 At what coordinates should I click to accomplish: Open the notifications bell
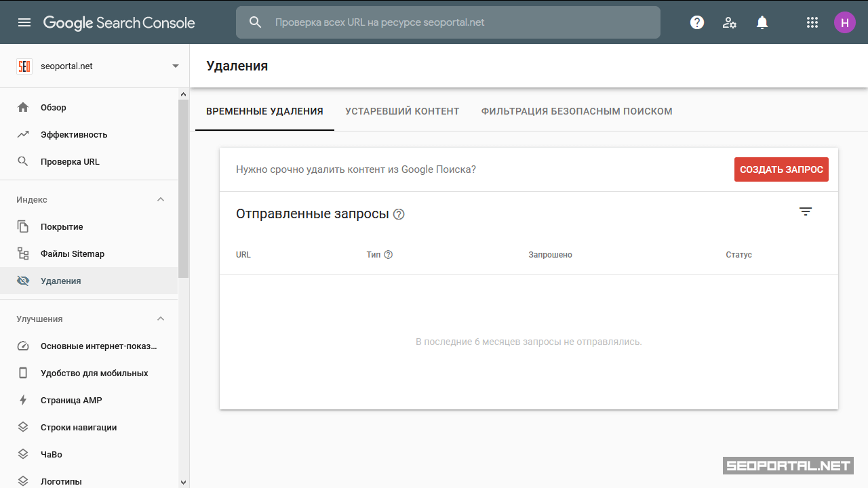762,22
